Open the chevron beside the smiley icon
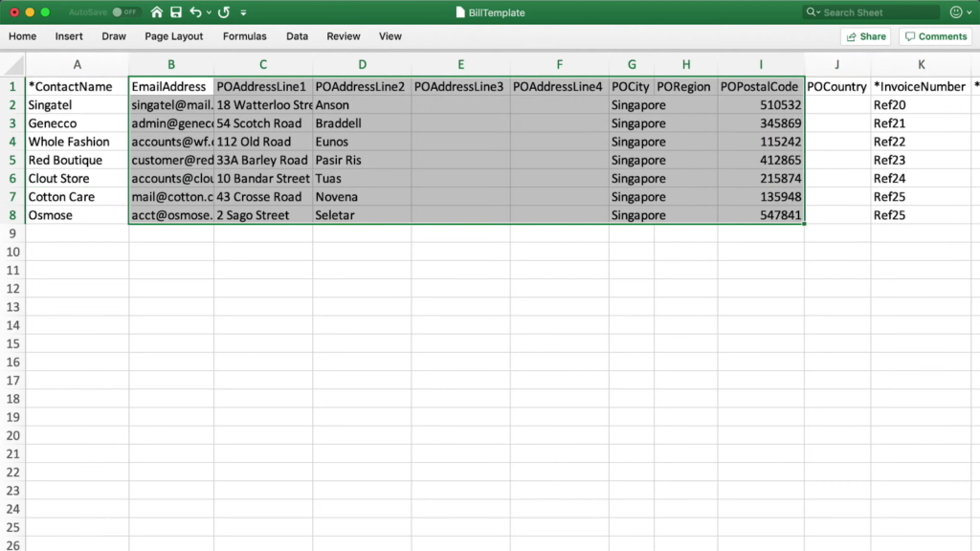The width and height of the screenshot is (980, 551). [x=969, y=12]
